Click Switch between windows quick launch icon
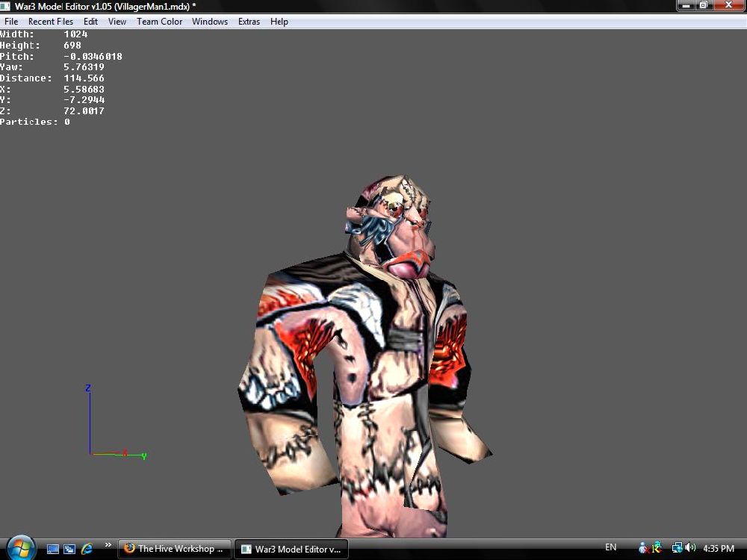The image size is (747, 560). tap(69, 549)
